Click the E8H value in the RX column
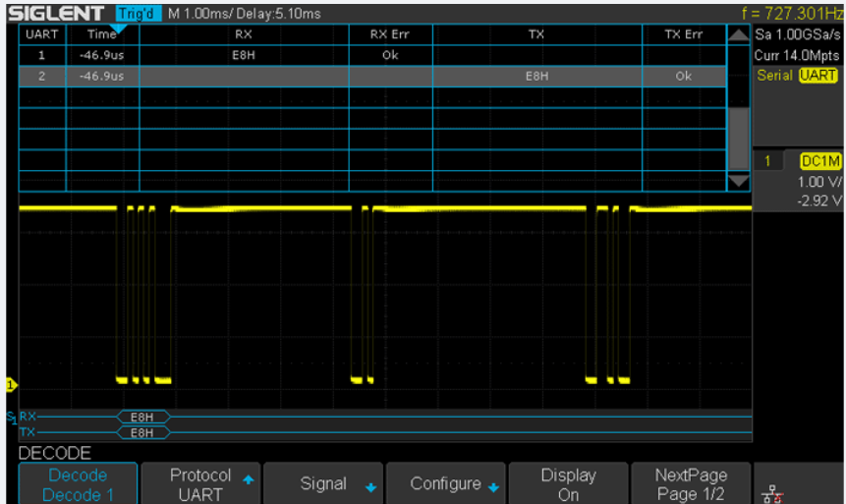 (244, 55)
